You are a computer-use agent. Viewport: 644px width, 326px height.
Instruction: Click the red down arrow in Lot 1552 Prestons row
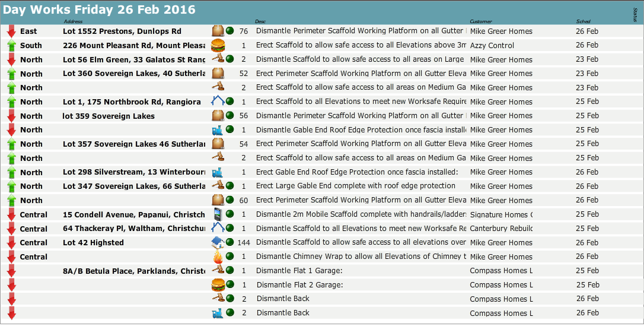(11, 31)
